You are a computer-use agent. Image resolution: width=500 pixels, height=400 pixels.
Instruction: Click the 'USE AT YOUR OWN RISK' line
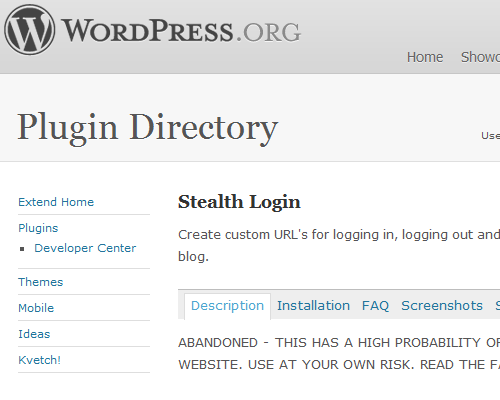click(x=331, y=365)
